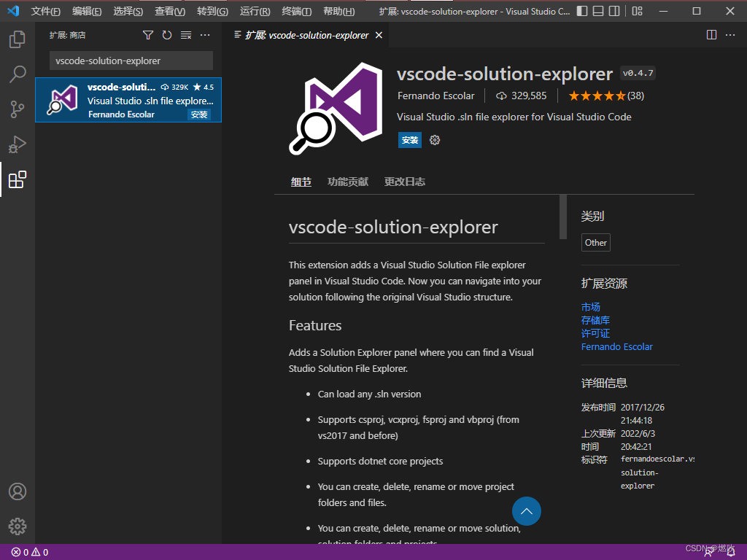Refresh the extensions list
Screen dimensions: 747x560
(167, 35)
